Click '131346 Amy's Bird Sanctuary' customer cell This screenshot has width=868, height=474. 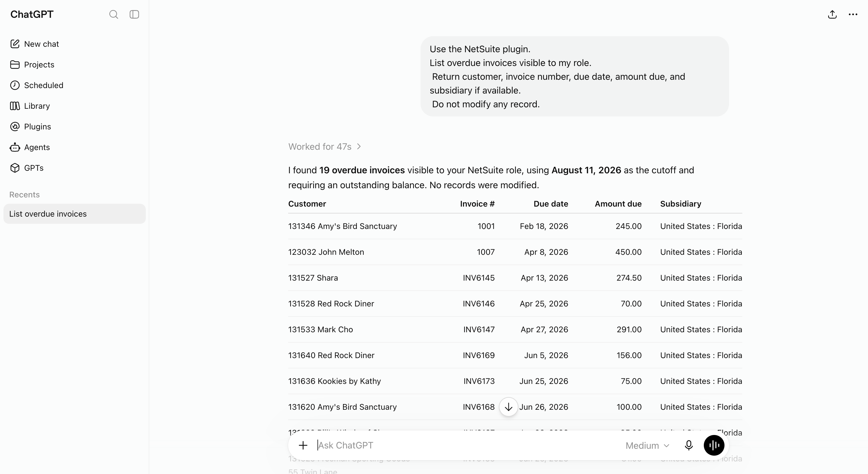coord(342,226)
